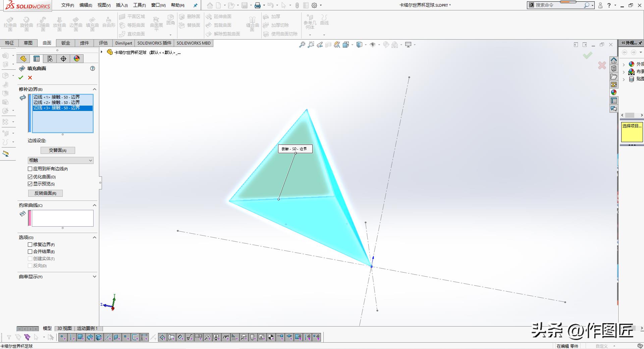Open the 工具 menu
644x349 pixels.
139,5
